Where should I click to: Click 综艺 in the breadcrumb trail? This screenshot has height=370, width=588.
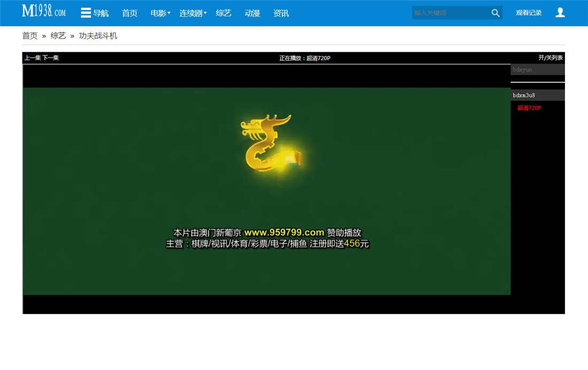pos(58,35)
